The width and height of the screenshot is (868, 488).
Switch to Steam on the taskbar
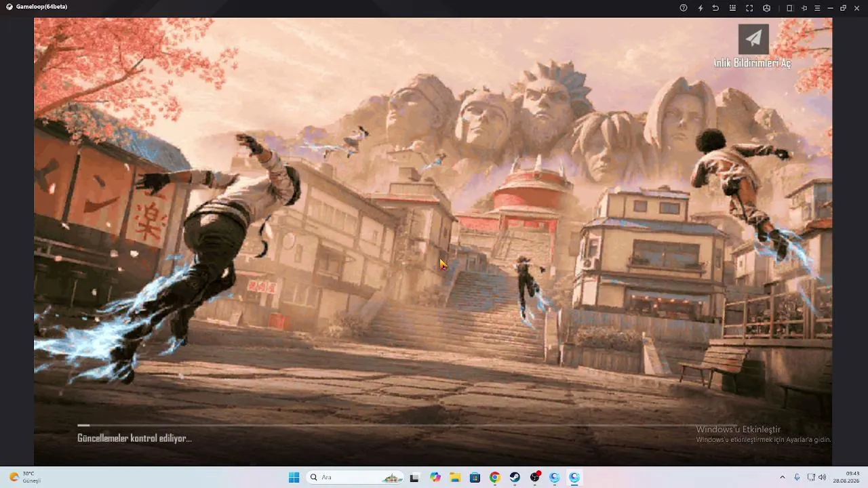515,477
